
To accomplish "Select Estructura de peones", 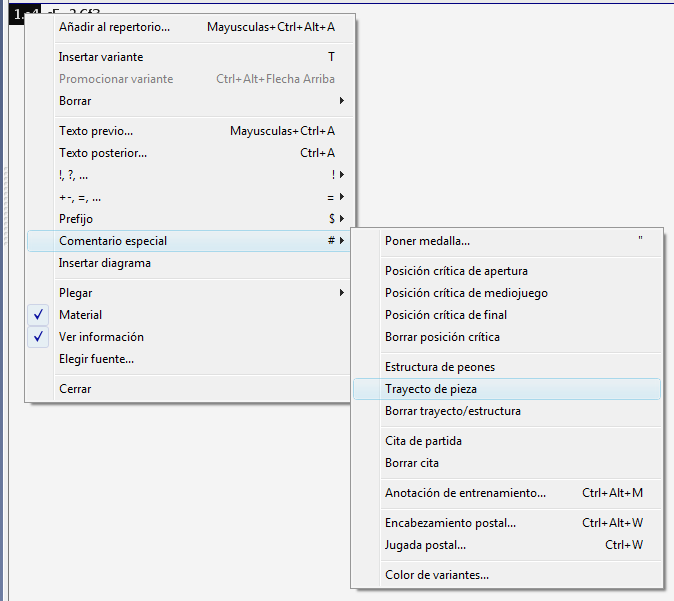I will pyautogui.click(x=507, y=367).
